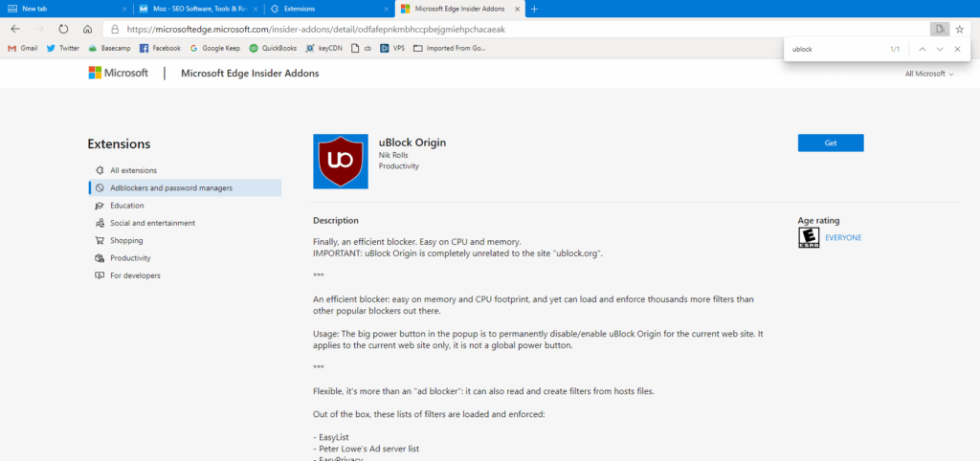Open the keyCDN bookmark
This screenshot has width=980, height=461.
323,48
